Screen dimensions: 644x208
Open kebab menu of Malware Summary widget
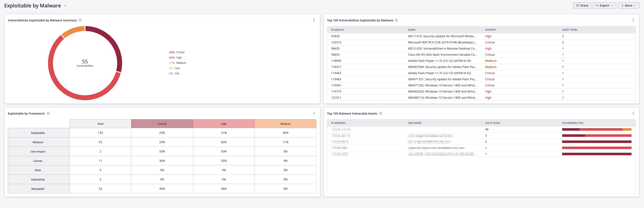[x=314, y=20]
